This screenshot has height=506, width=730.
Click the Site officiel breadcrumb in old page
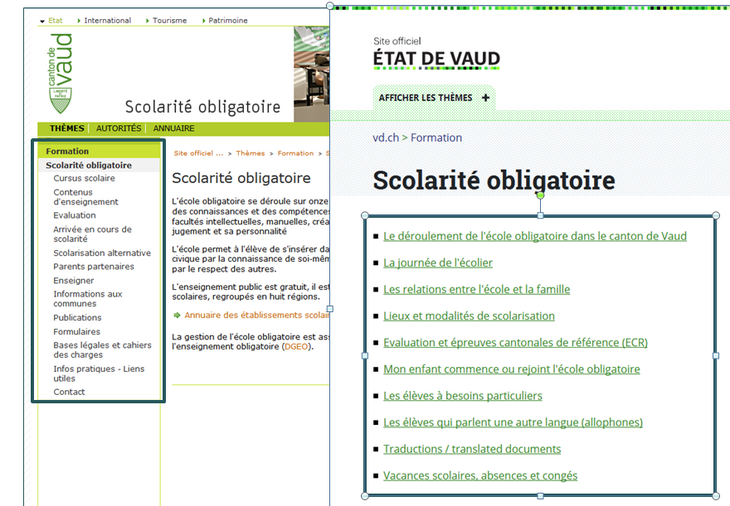(198, 153)
